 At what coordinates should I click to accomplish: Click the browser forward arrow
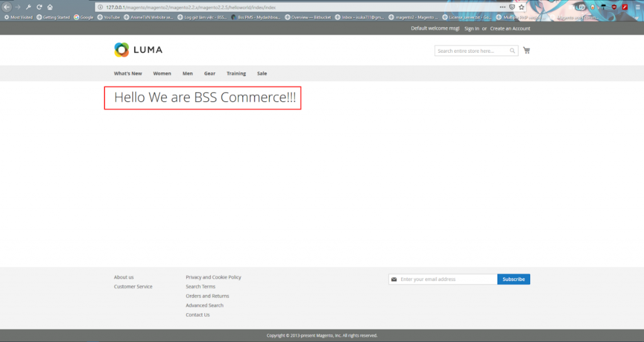(x=18, y=7)
